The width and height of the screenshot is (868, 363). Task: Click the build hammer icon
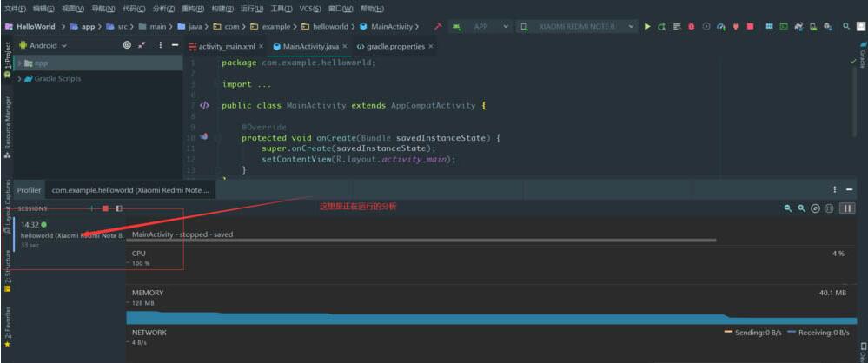(437, 27)
